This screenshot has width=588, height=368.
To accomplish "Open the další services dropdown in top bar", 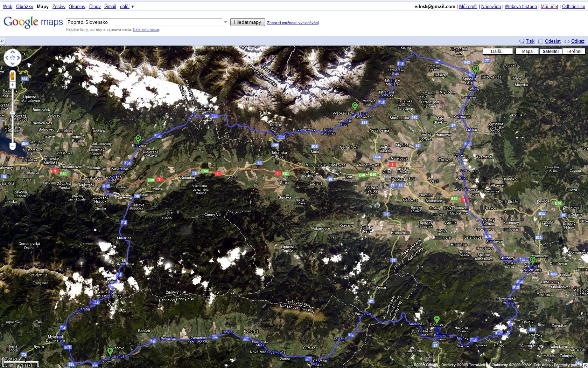I will point(127,6).
